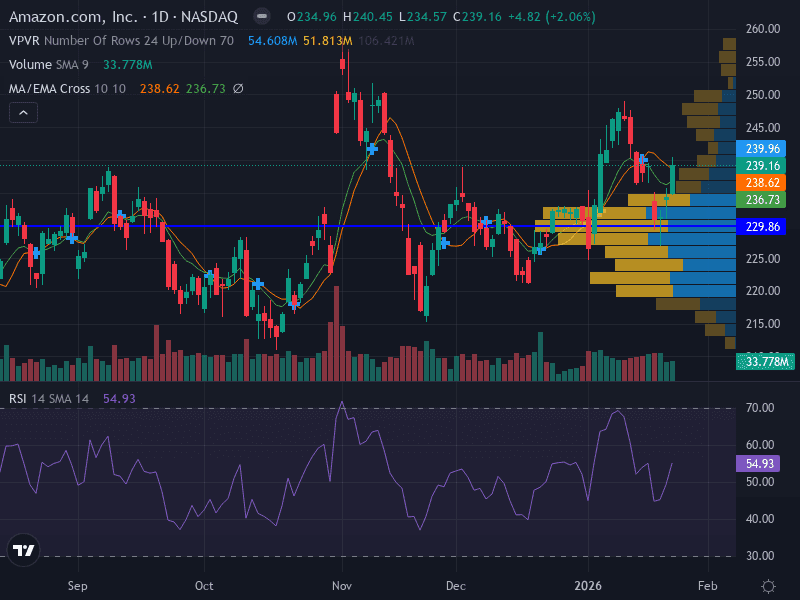Screen dimensions: 800x600
Task: Click the green EMA price label 236.73
Action: click(762, 199)
